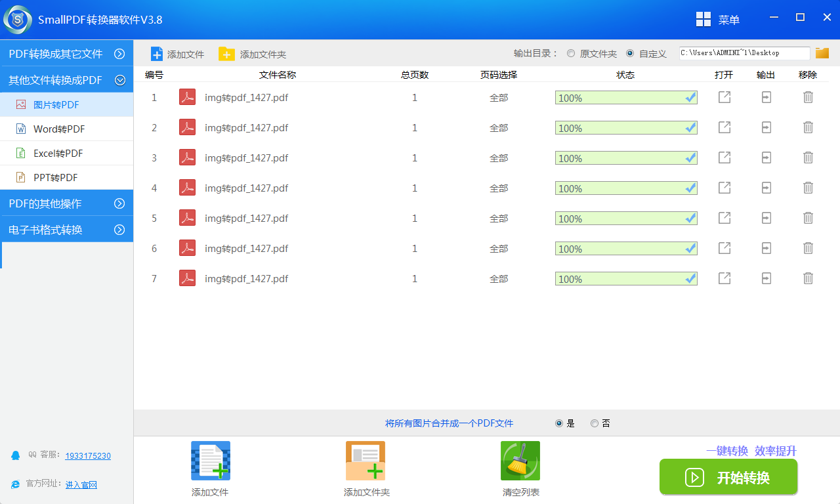The image size is (840, 504).
Task: Click the 100% progress bar in row 1
Action: [626, 98]
